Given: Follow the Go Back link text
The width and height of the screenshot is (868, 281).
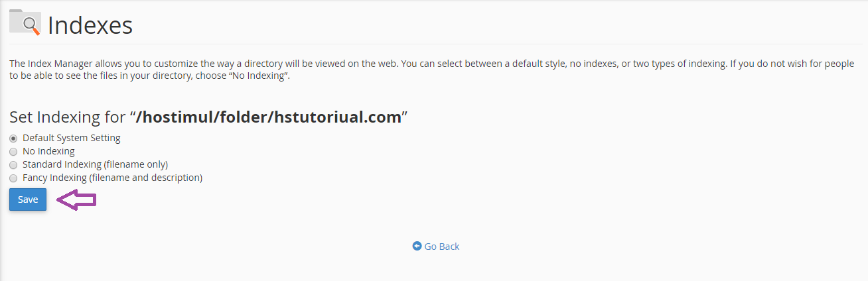Looking at the screenshot, I should pos(441,247).
